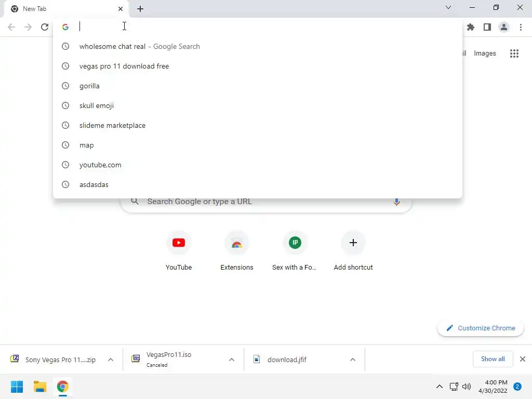Open a new tab with plus button

pos(140,9)
